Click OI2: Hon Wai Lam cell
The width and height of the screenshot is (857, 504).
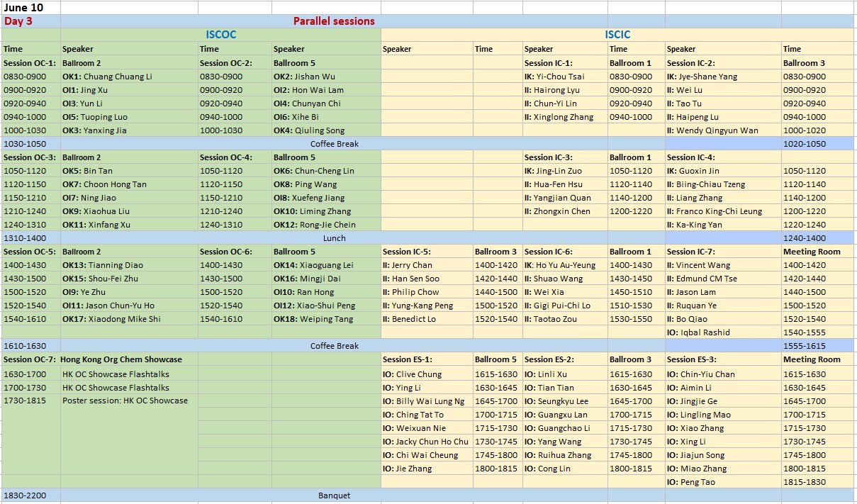[326, 90]
